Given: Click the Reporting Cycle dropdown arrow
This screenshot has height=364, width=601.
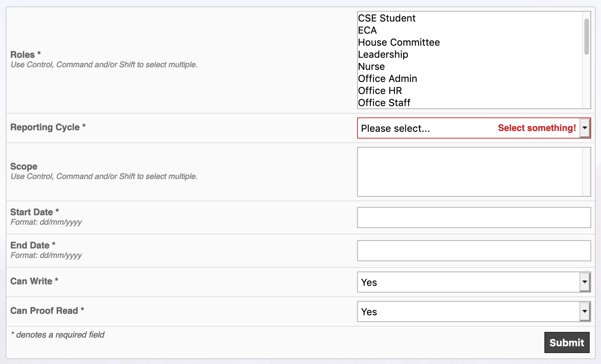Looking at the screenshot, I should [x=585, y=128].
